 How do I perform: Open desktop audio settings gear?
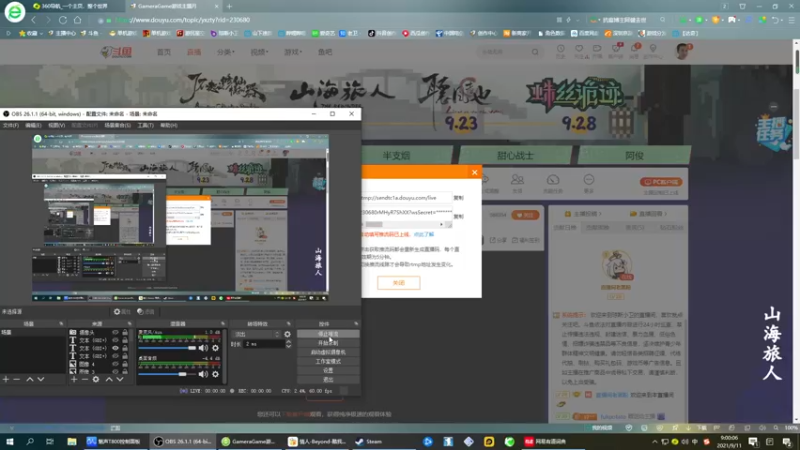tap(215, 374)
